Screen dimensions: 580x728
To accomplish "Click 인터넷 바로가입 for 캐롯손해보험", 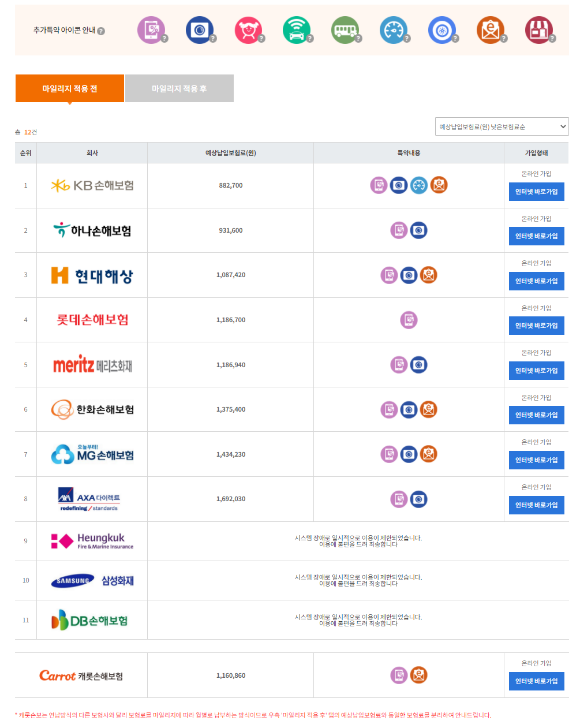I will click(537, 681).
